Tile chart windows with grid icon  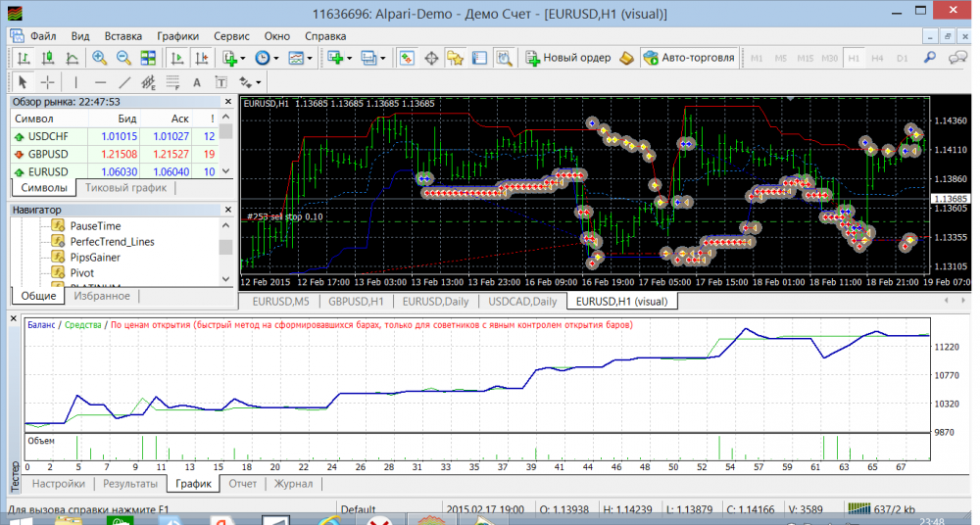click(148, 58)
